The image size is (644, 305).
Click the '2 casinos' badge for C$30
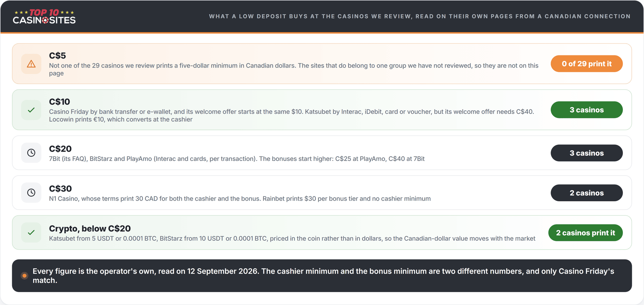point(587,193)
